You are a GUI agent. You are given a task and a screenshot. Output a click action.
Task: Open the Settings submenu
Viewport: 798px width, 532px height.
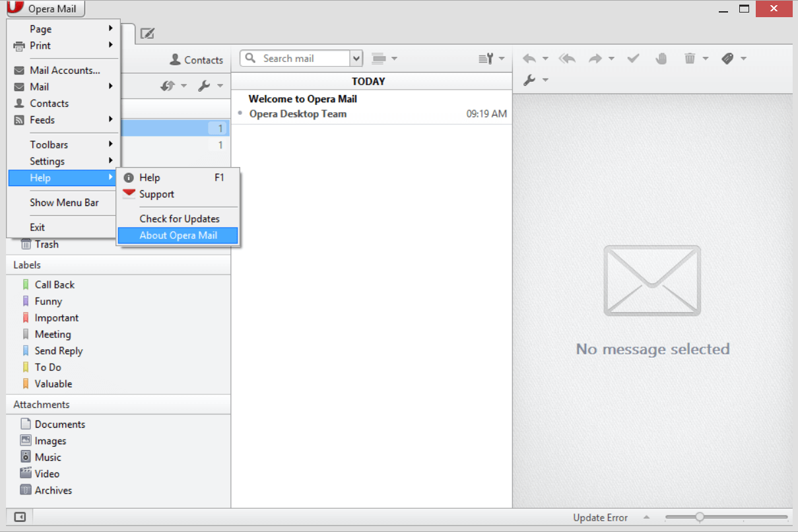(x=63, y=161)
